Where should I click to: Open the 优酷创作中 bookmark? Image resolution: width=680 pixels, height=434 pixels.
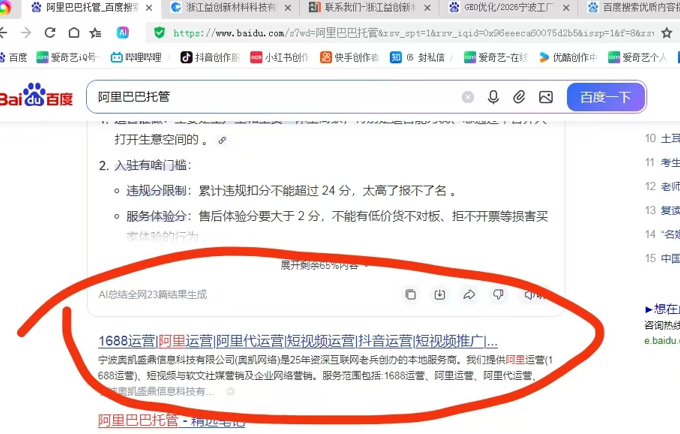point(568,57)
